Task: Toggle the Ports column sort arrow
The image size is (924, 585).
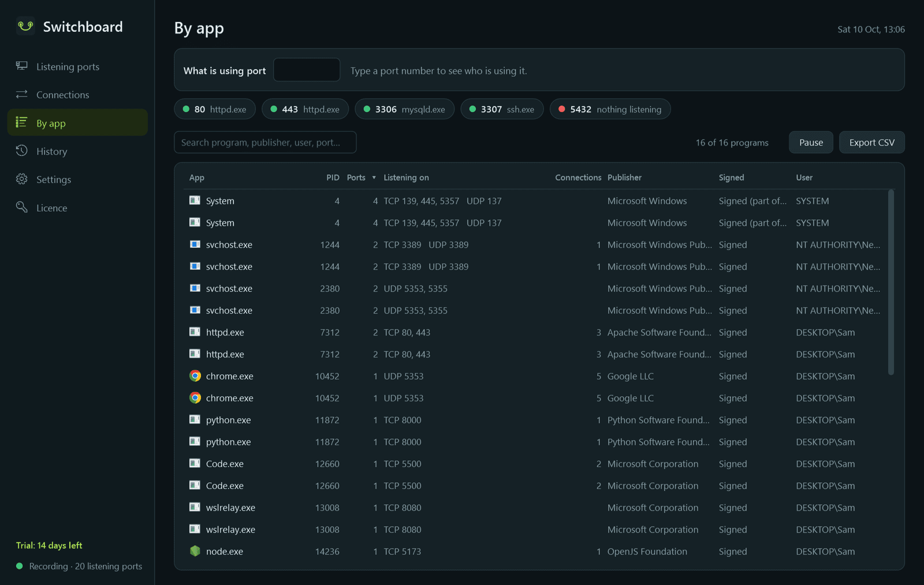Action: tap(374, 177)
